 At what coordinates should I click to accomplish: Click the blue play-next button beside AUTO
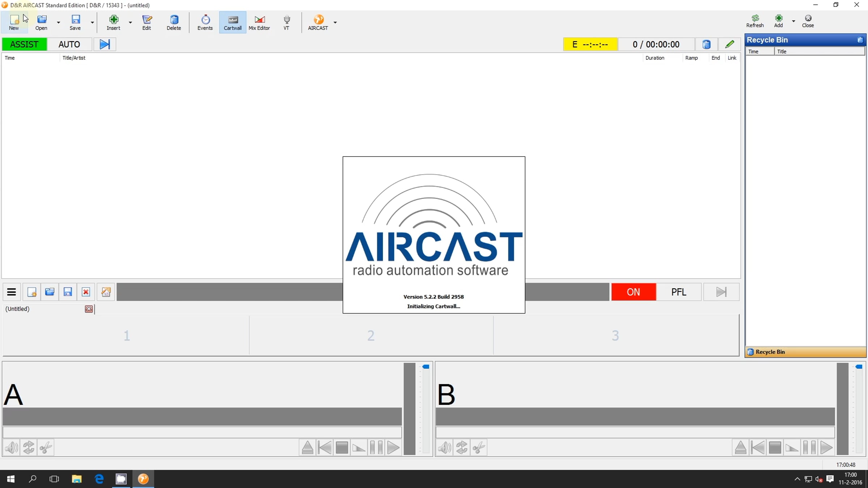(105, 44)
